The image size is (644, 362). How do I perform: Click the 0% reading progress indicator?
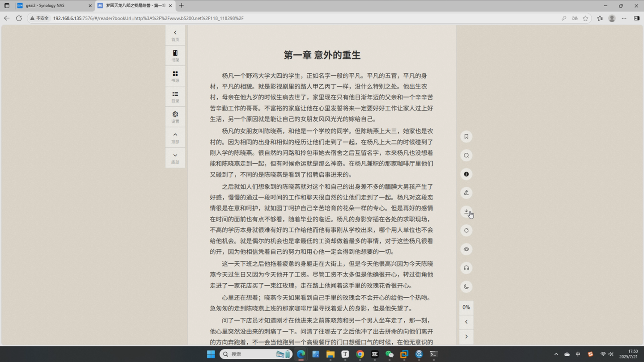pos(466,307)
